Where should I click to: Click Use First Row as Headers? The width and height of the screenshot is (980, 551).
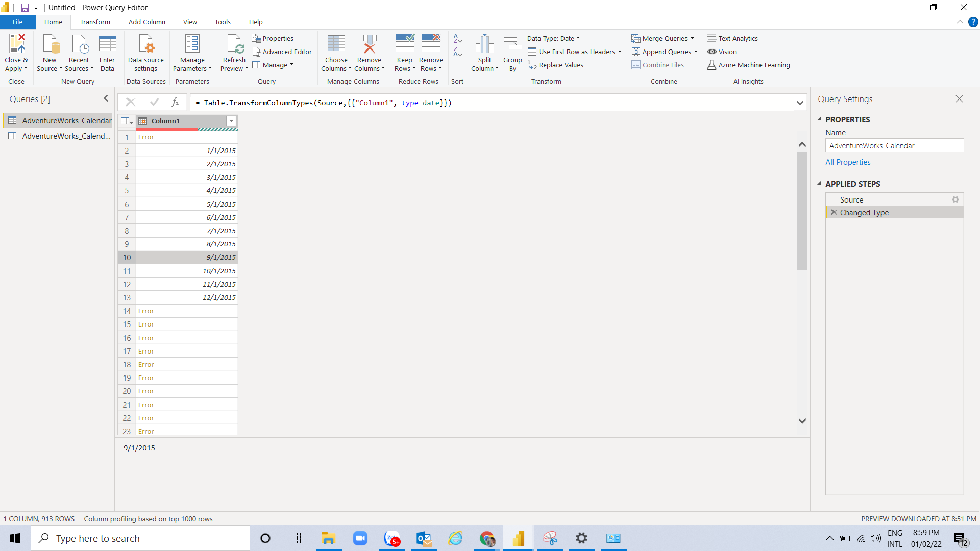574,52
